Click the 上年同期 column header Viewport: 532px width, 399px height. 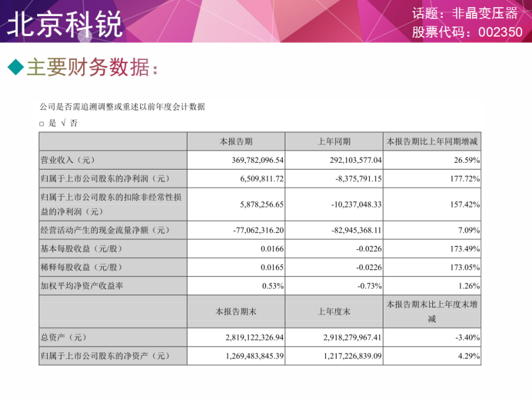(334, 142)
